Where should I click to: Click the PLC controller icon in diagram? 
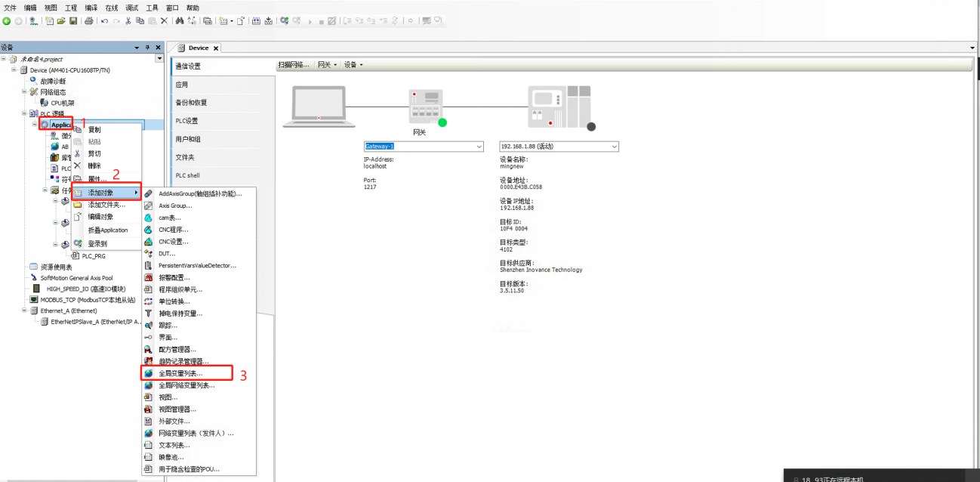tap(558, 107)
